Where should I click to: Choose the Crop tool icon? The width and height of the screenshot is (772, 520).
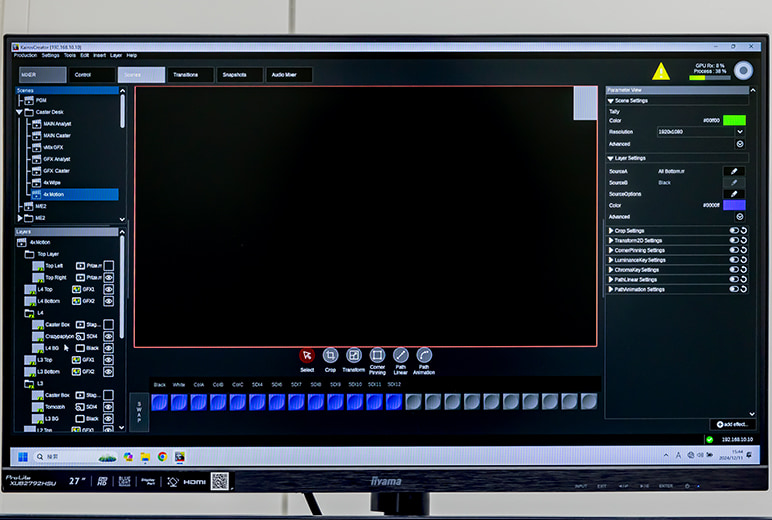click(330, 355)
